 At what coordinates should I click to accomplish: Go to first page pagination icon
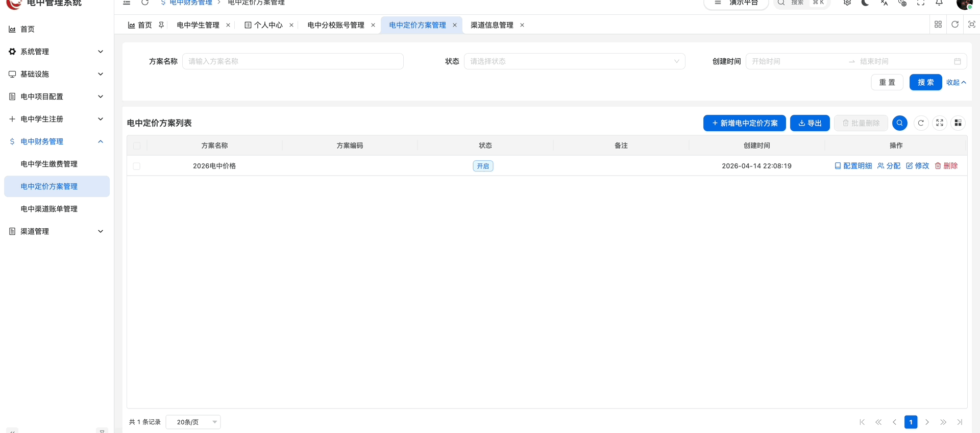(862, 422)
